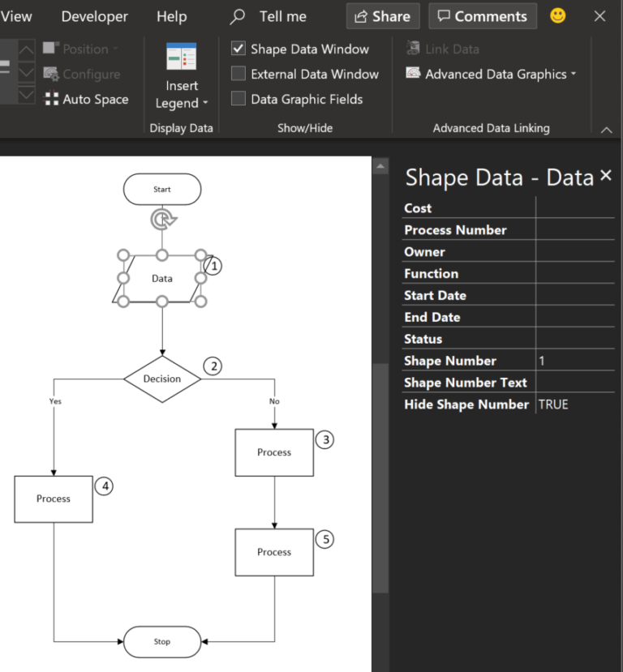Select the Process shape numbered 4

(x=54, y=499)
